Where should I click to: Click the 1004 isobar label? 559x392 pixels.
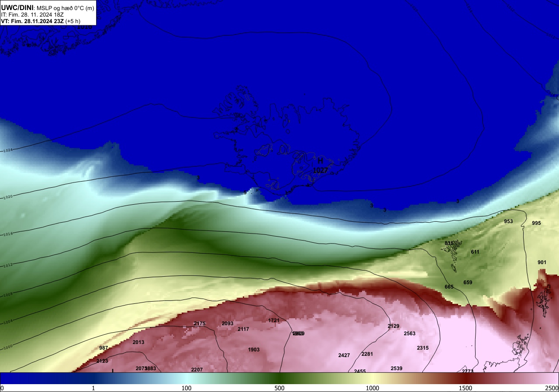[x=8, y=321]
